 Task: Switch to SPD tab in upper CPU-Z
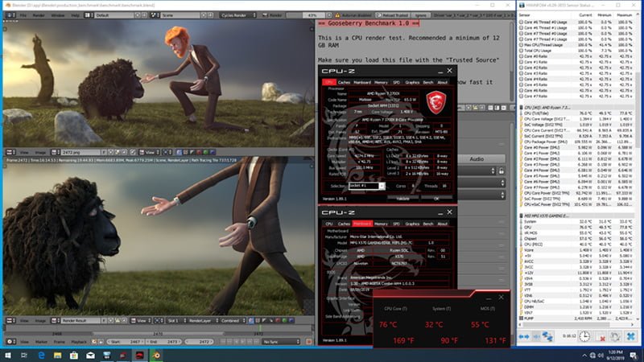[x=396, y=82]
